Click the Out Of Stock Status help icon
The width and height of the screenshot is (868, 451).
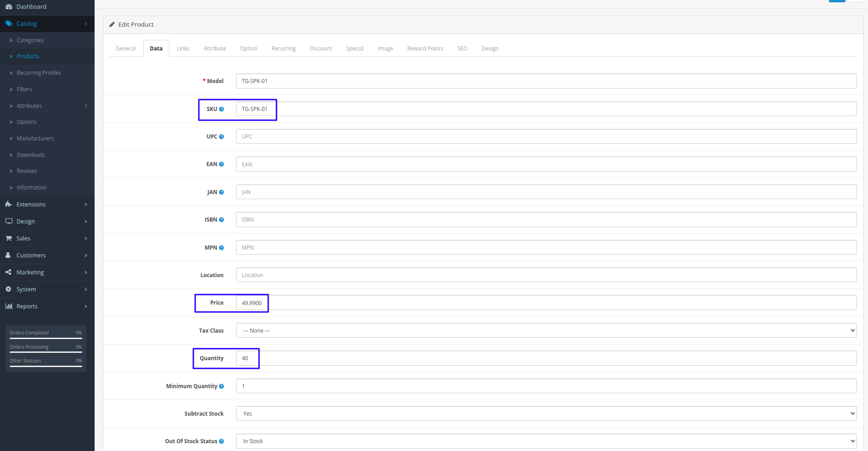click(x=221, y=441)
